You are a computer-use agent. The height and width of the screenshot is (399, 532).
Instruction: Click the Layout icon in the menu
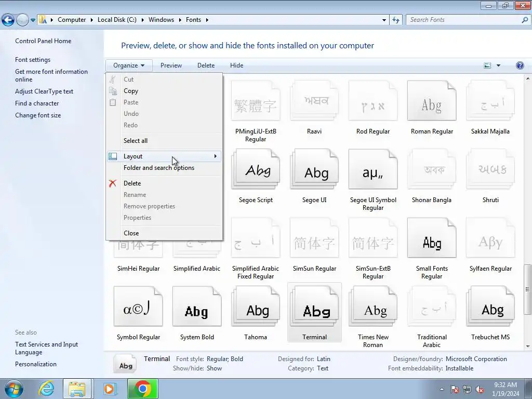113,156
